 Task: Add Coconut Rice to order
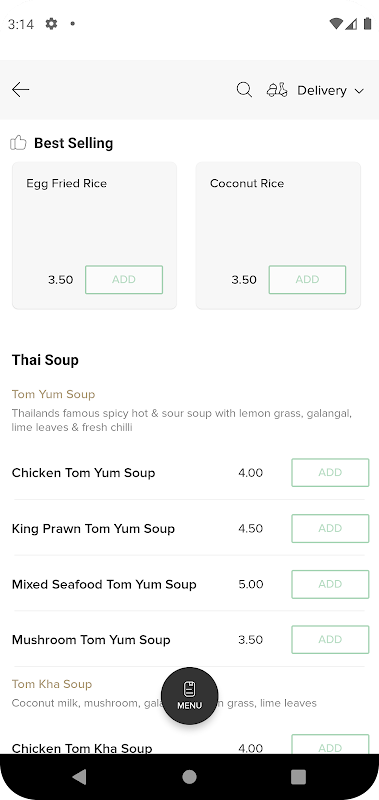tap(308, 280)
